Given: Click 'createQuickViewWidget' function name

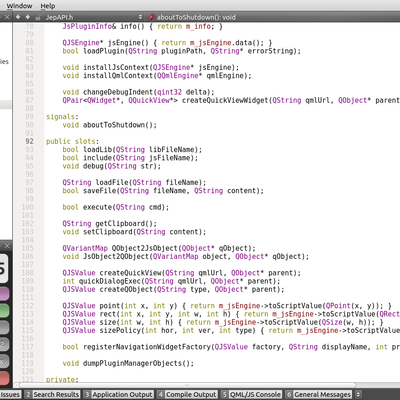Looking at the screenshot, I should tap(225, 100).
